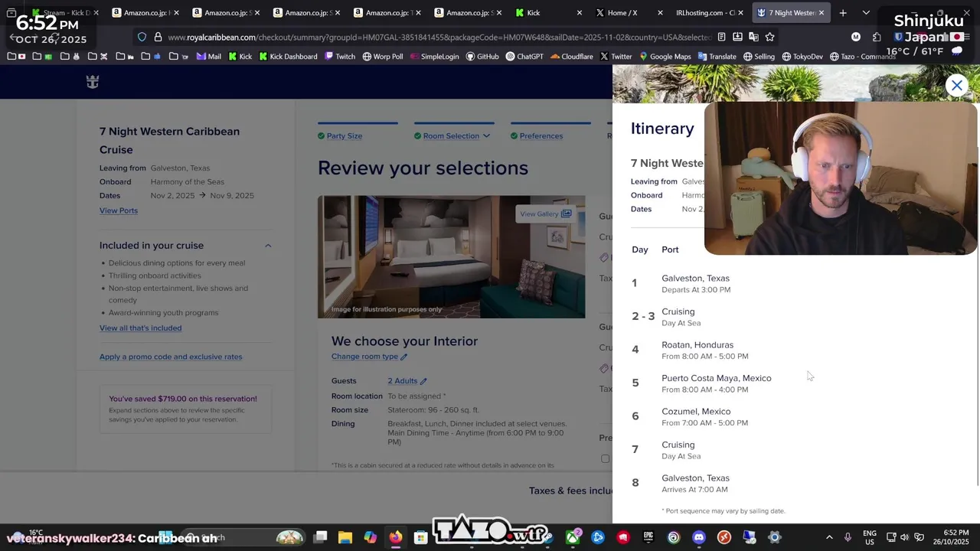Click the stateroom illustration image
The image size is (980, 551).
point(451,256)
